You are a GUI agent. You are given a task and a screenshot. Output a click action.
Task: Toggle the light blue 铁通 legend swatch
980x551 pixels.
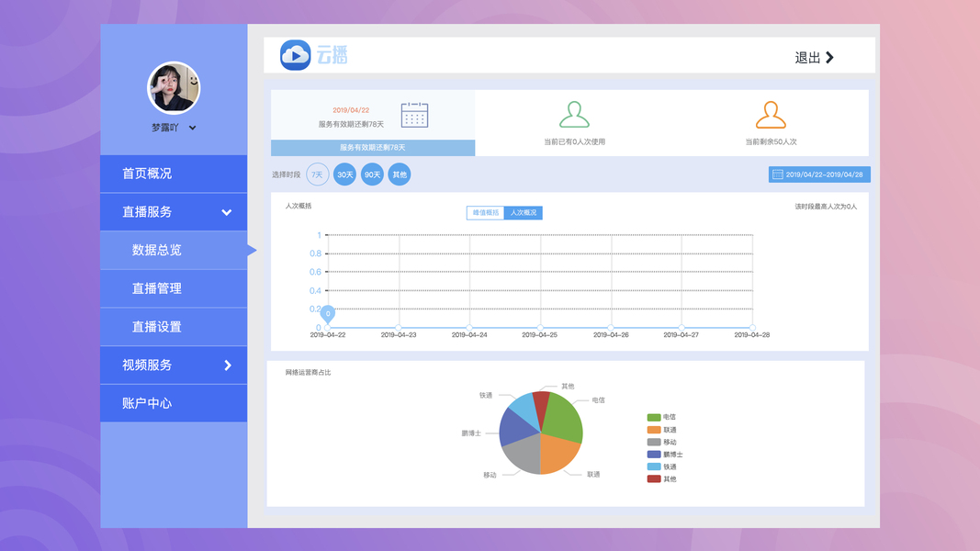[x=654, y=467]
